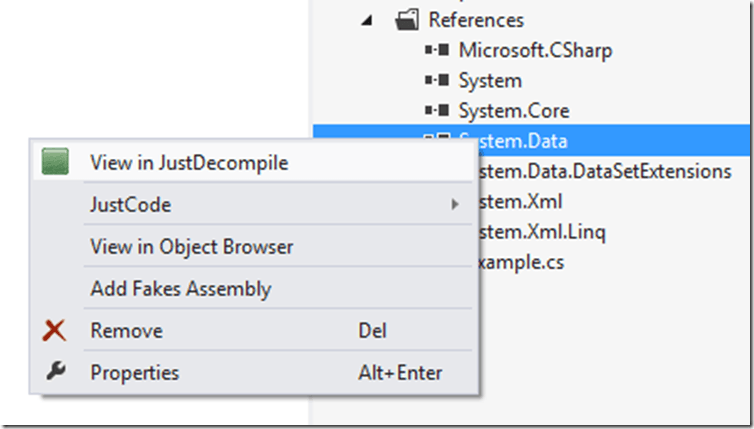
Task: Select the System.Core reference item
Action: pos(514,111)
